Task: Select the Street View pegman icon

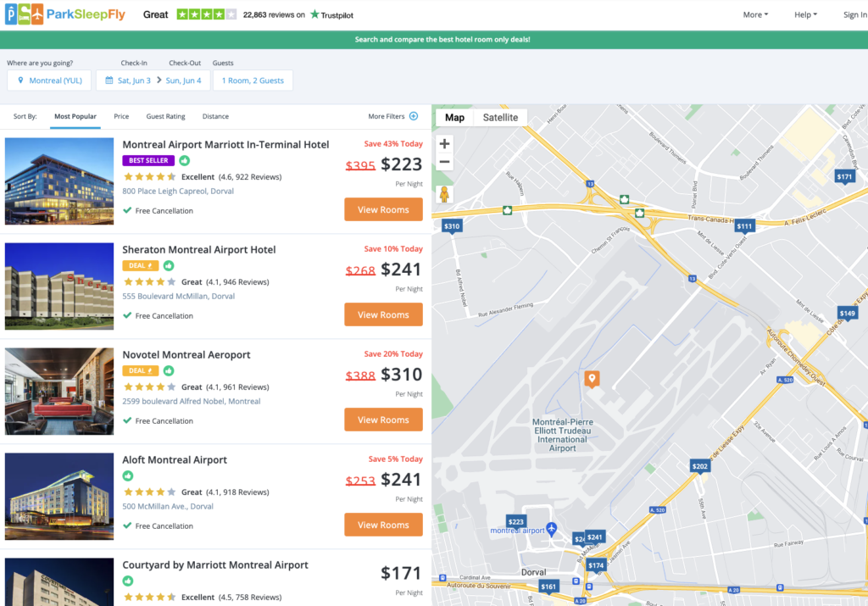Action: pos(444,195)
